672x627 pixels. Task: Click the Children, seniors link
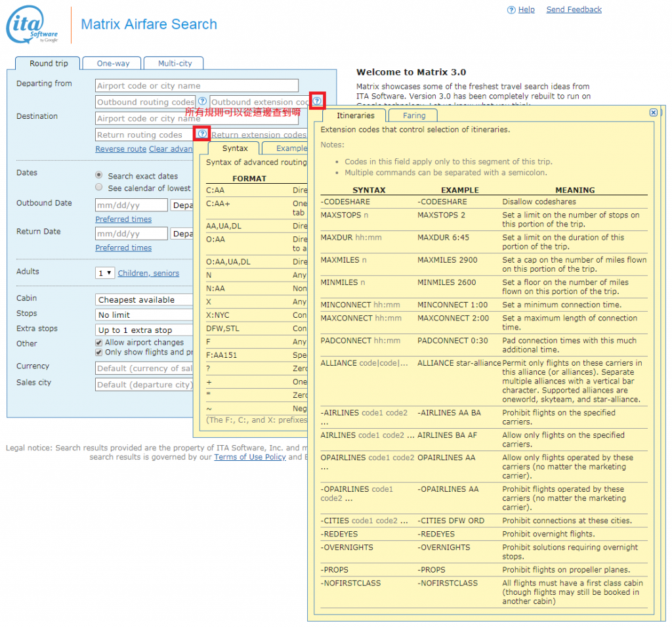point(148,273)
